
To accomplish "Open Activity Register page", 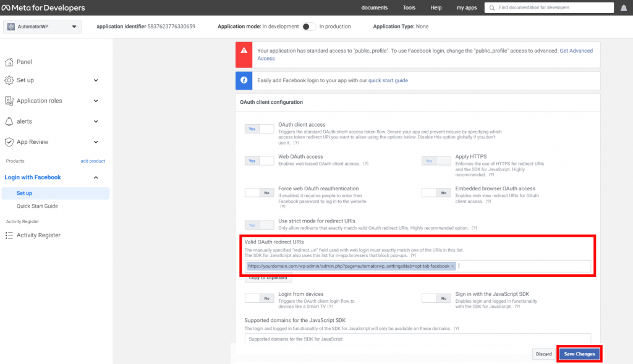I will (x=38, y=235).
